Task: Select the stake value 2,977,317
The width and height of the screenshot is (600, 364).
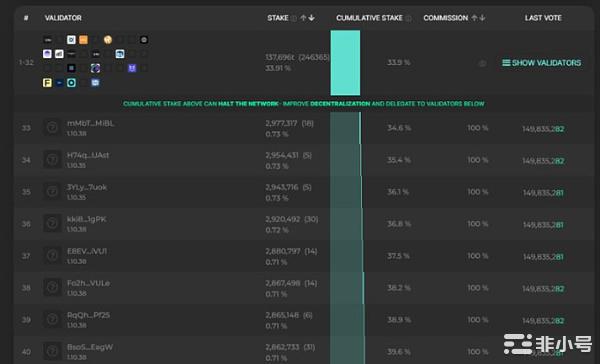Action: tap(281, 123)
